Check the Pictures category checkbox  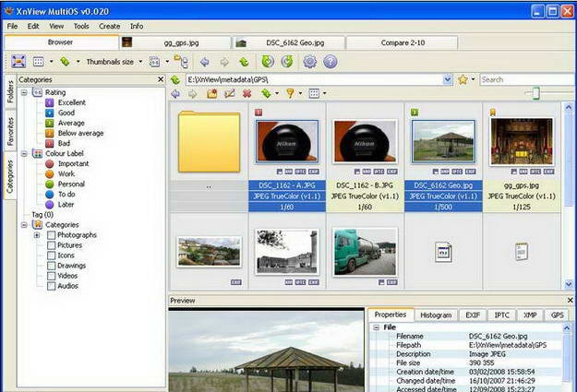(50, 246)
